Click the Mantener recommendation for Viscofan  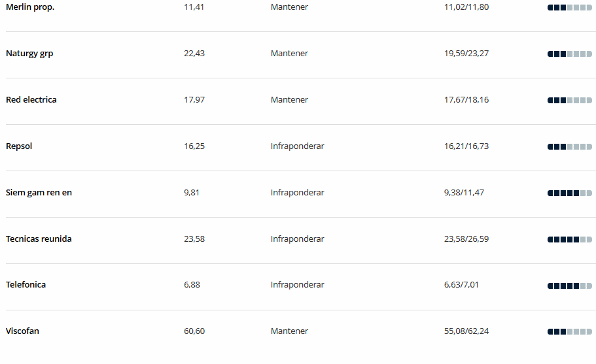(x=289, y=331)
